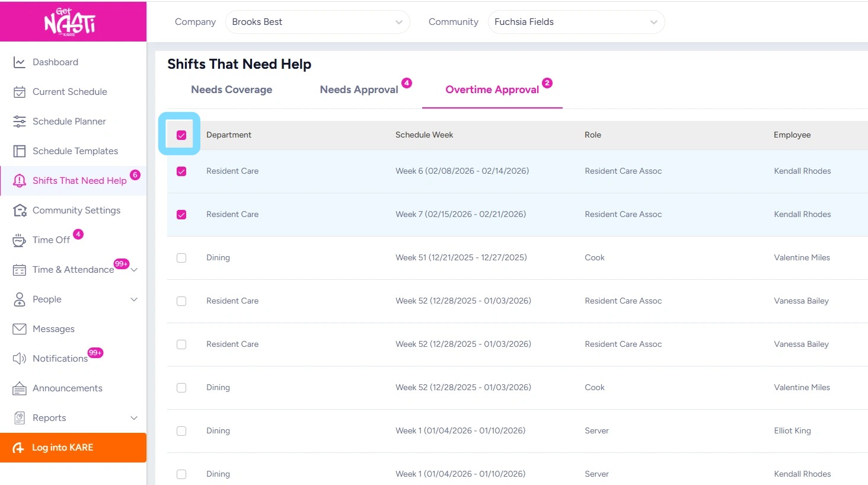Expand the Reports submenu chevron
The height and width of the screenshot is (485, 868).
[134, 418]
